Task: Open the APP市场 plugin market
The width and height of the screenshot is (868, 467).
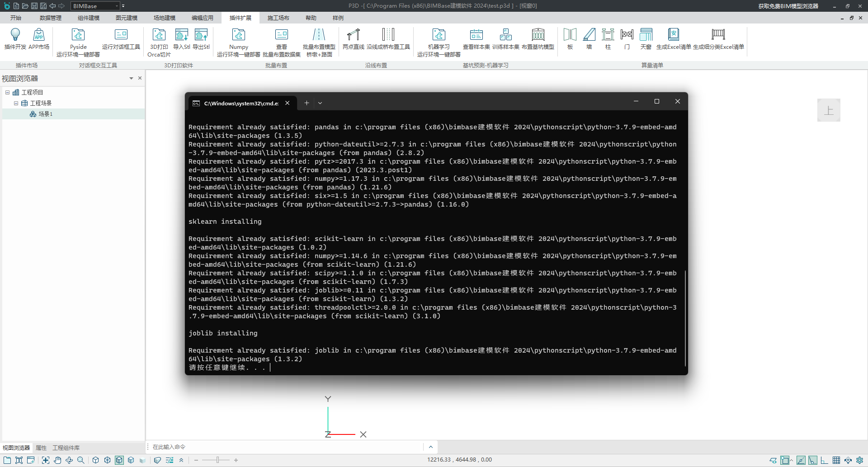Action: [x=39, y=38]
